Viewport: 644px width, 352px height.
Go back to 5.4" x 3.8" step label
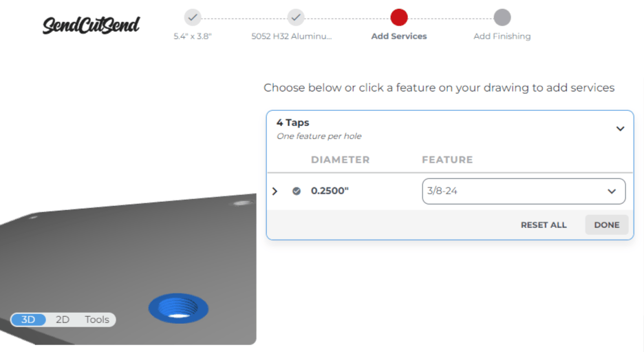click(x=193, y=37)
